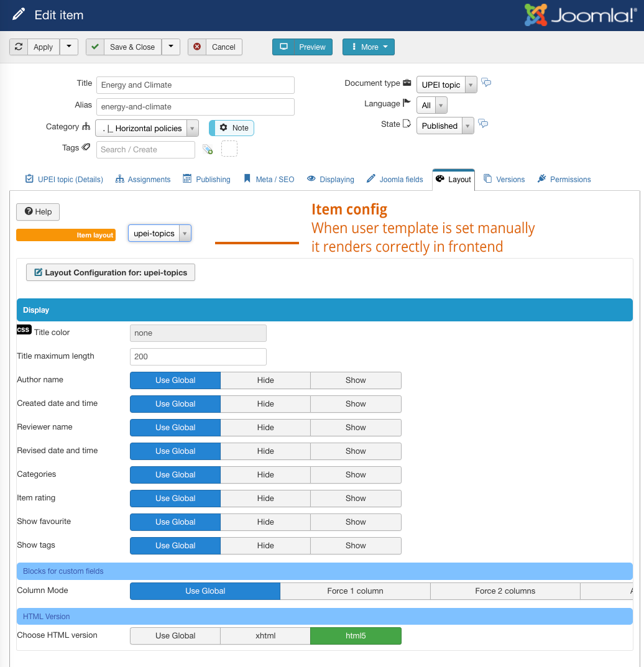
Task: Set Created date and time to Show
Action: tap(356, 403)
